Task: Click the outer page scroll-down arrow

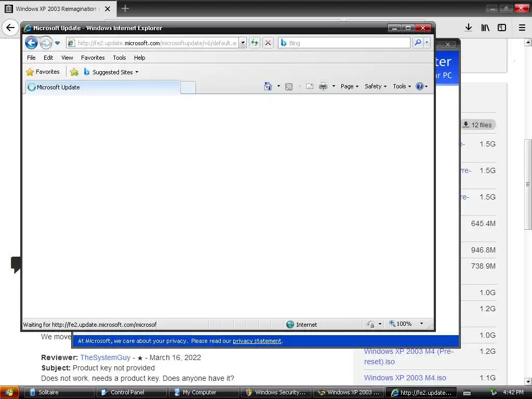Action: point(528,381)
